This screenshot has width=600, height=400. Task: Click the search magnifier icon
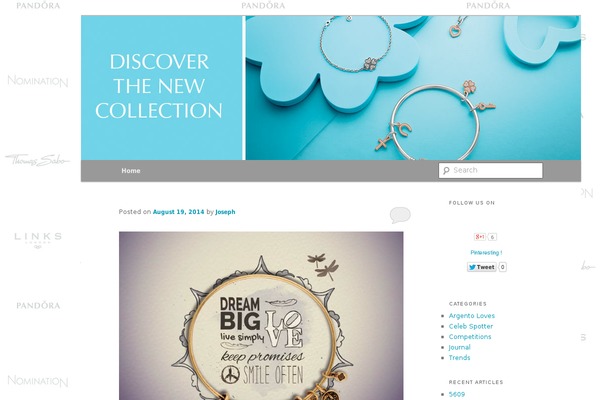[446, 171]
